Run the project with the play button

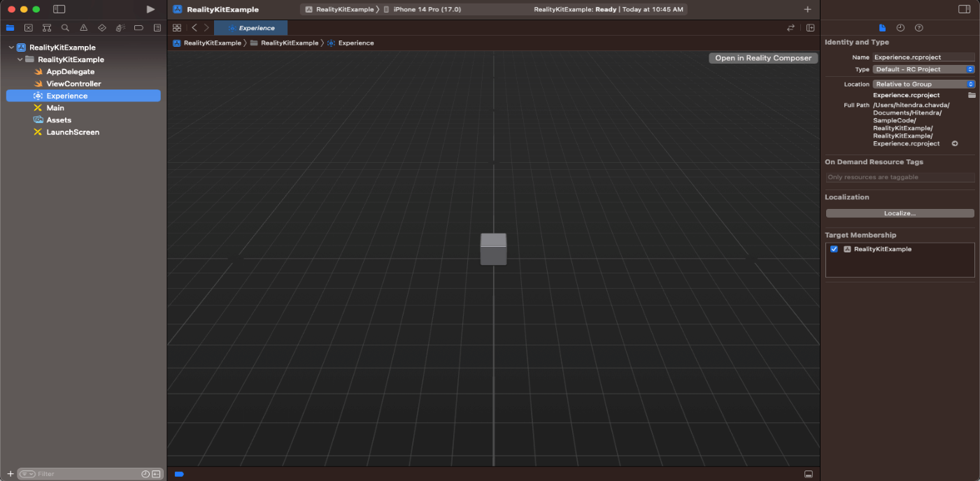point(150,9)
